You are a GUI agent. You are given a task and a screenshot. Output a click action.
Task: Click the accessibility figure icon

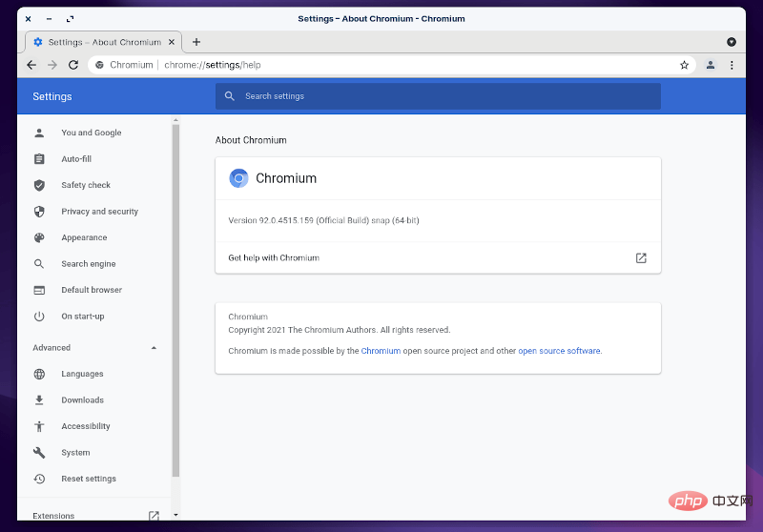[x=39, y=426]
